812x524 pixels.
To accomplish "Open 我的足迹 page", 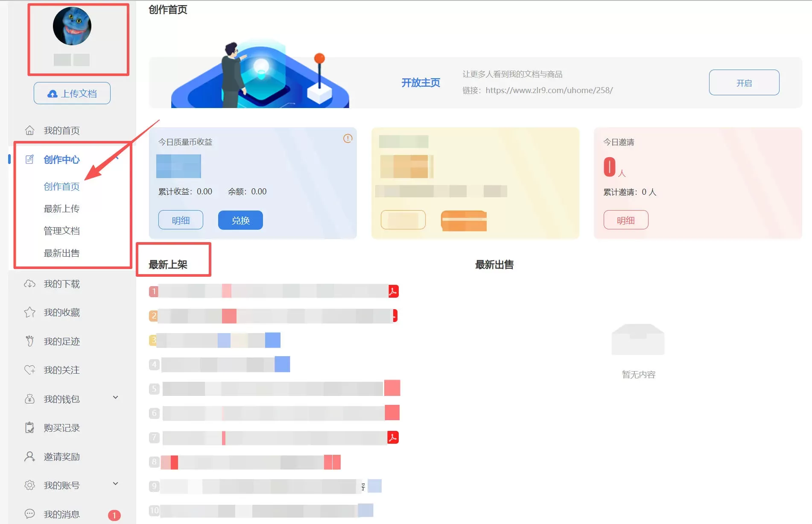I will 61,341.
